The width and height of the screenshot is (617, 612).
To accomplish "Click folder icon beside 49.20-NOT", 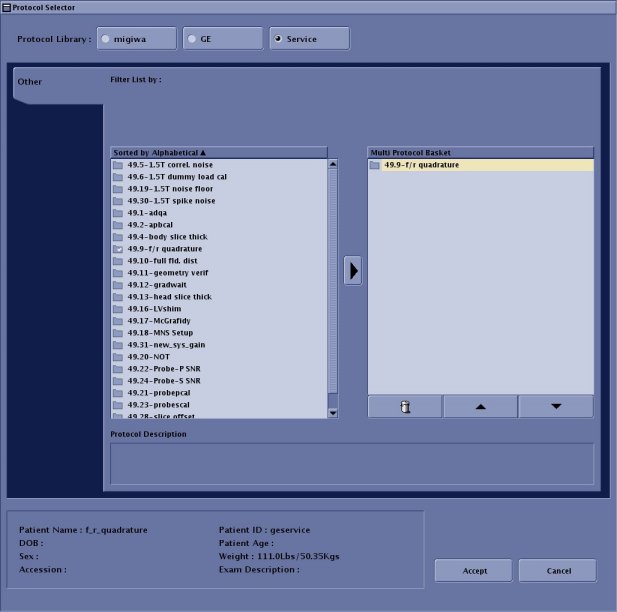I will (118, 356).
